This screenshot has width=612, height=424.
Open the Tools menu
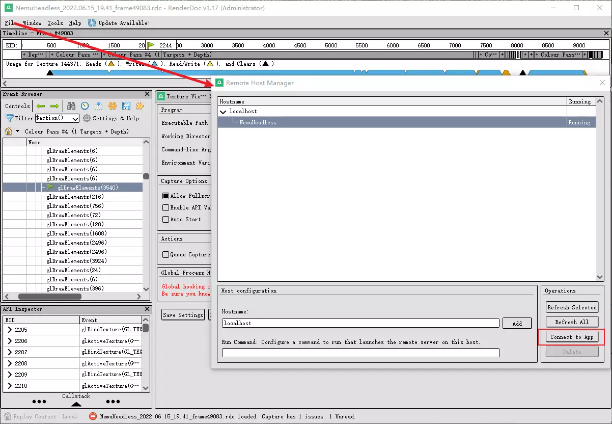click(x=55, y=23)
